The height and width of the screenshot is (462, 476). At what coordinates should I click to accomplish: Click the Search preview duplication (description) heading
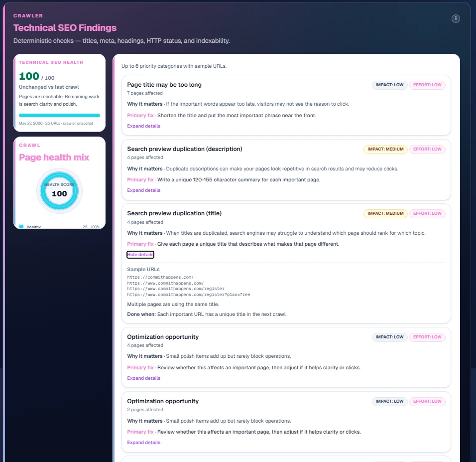coord(185,149)
